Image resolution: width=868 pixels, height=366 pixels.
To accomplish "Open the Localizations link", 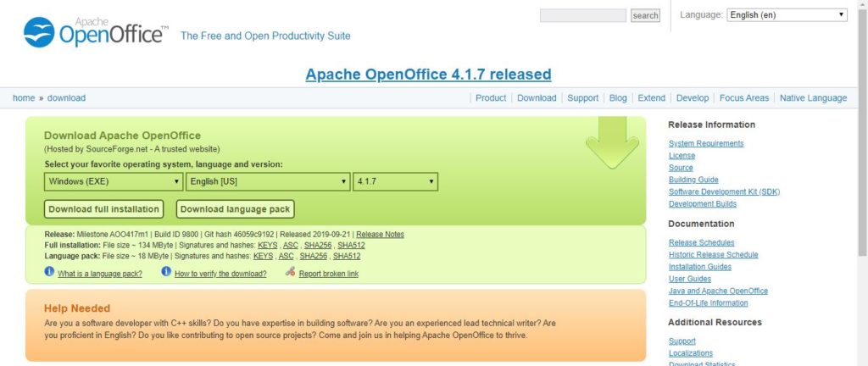I will [x=690, y=353].
